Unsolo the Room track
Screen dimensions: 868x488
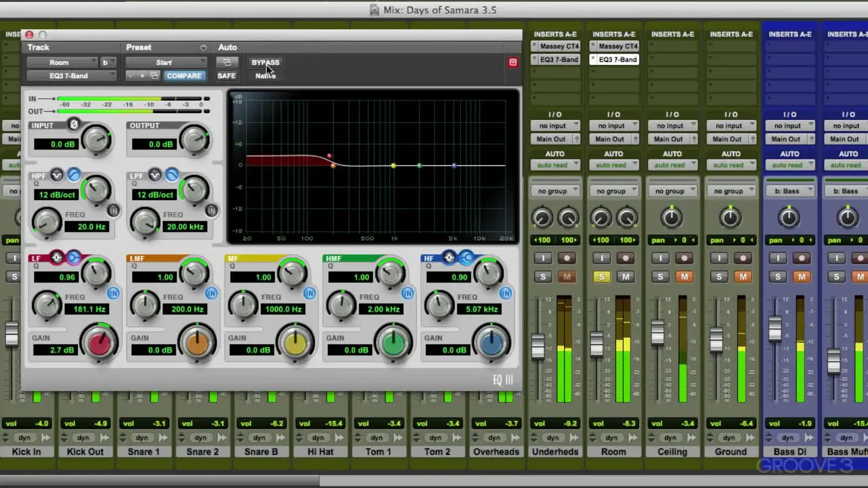click(601, 277)
